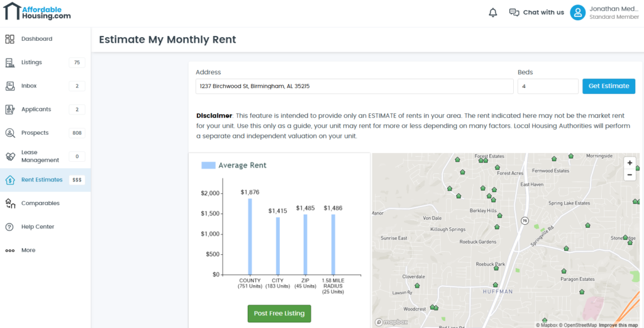This screenshot has width=644, height=328.
Task: Click the Mapbox logo on map
Action: [x=392, y=322]
